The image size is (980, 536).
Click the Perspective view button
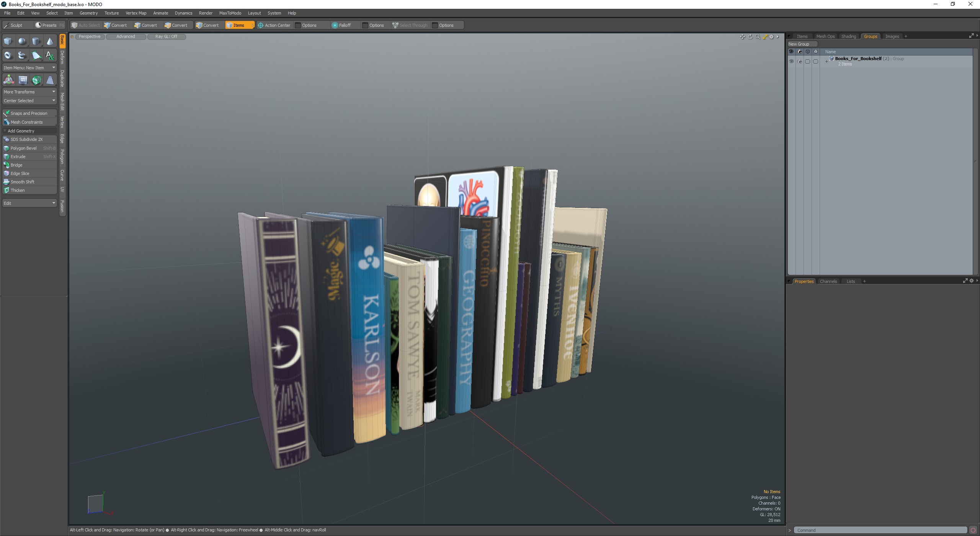pyautogui.click(x=90, y=37)
